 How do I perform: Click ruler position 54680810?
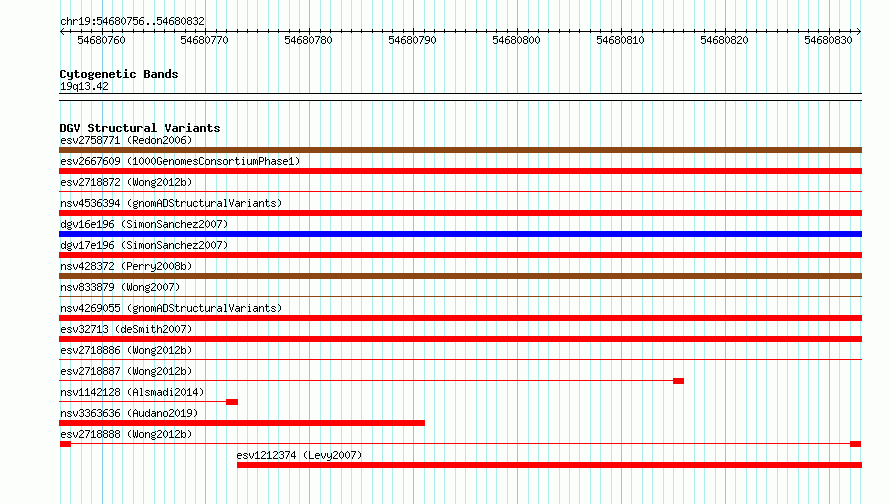click(620, 40)
